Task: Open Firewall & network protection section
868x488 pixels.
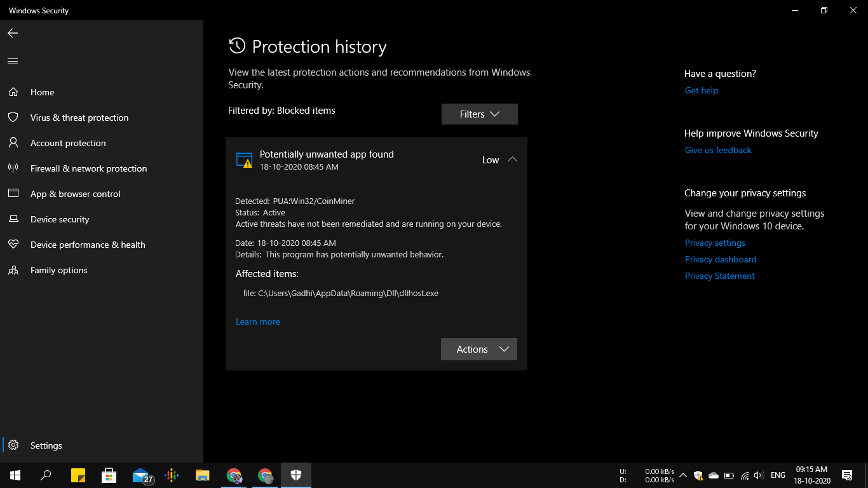Action: [x=88, y=168]
